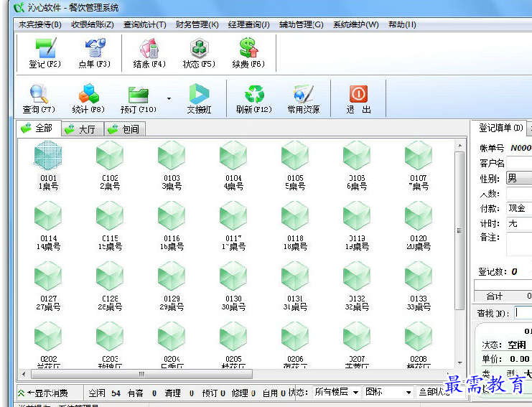The width and height of the screenshot is (532, 407).
Task: Click the vertical scrollbar down arrow
Action: pyautogui.click(x=459, y=362)
